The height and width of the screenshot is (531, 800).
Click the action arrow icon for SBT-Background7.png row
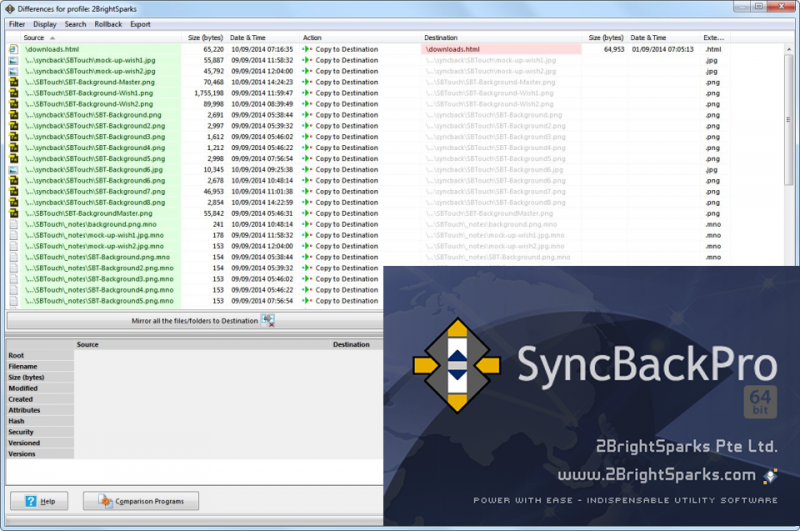pos(307,191)
